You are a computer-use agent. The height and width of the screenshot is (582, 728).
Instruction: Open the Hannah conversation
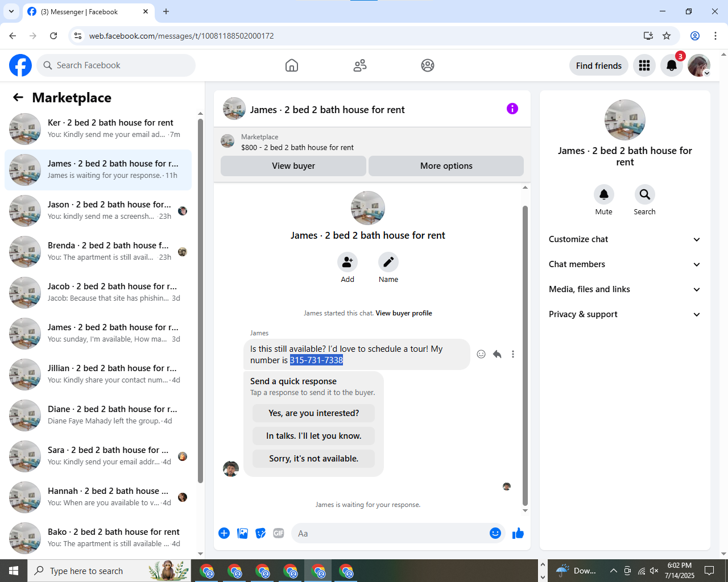(98, 497)
